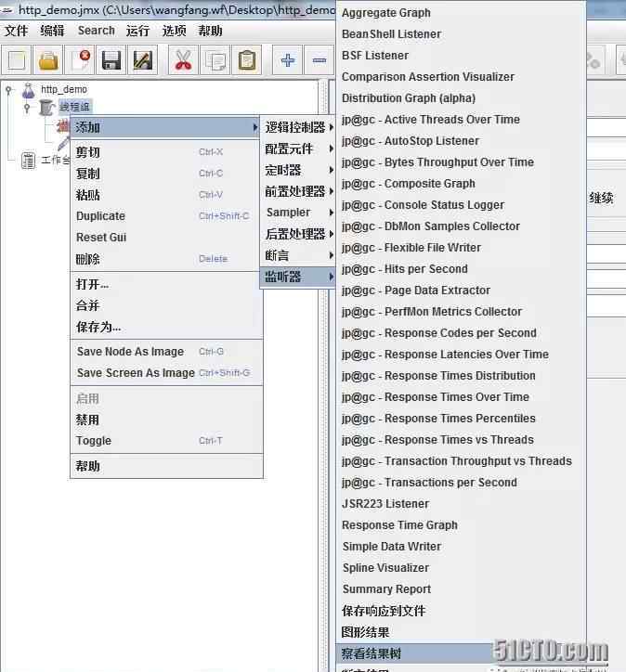This screenshot has height=672, width=626.
Task: Add a BeanShell Listener
Action: coord(461,34)
